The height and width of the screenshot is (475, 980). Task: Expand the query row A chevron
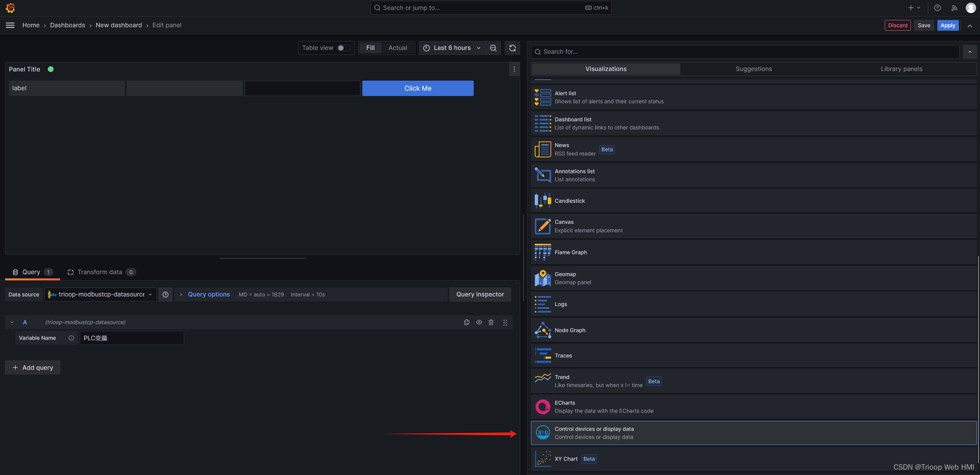11,322
